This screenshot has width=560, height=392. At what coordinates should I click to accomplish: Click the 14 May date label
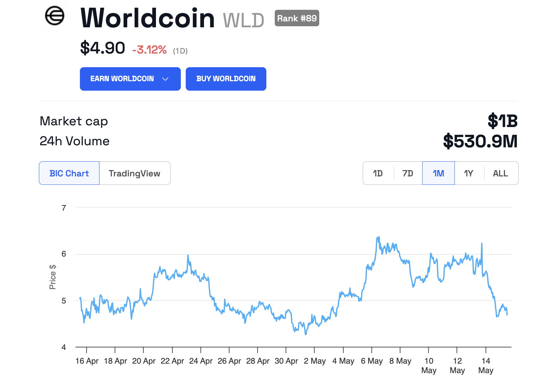point(486,365)
